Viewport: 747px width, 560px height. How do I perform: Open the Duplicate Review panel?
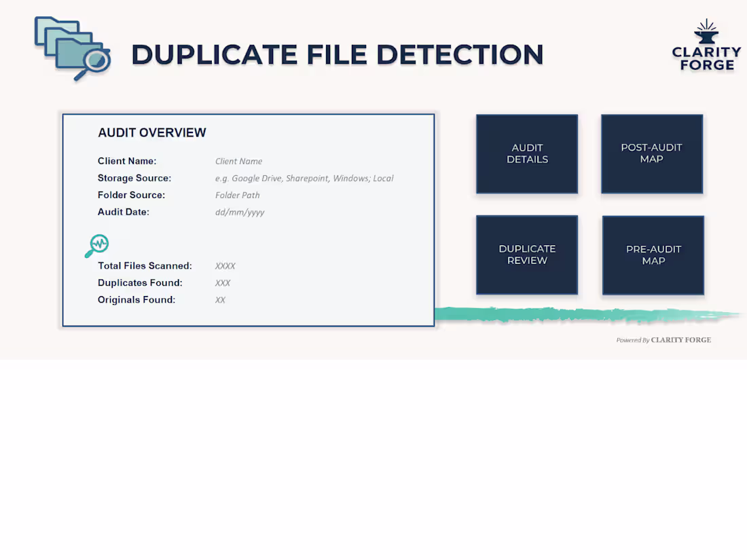coord(527,255)
